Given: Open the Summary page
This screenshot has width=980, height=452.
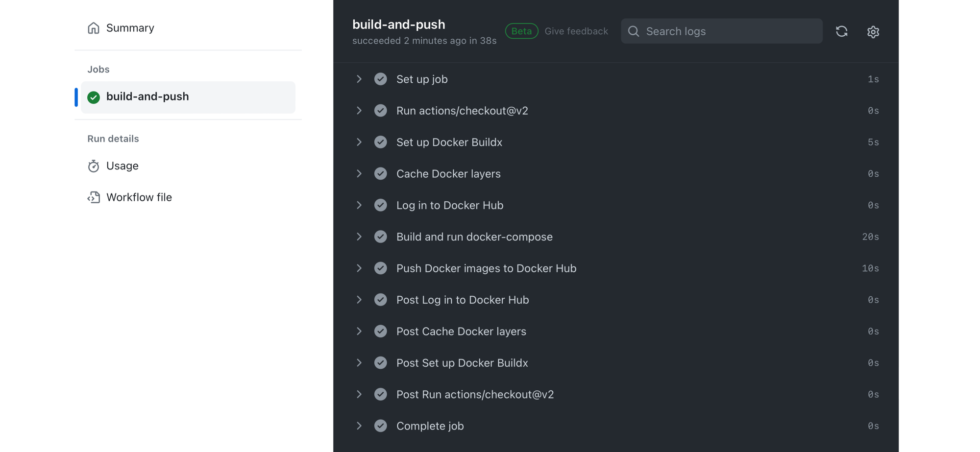Looking at the screenshot, I should (x=130, y=28).
